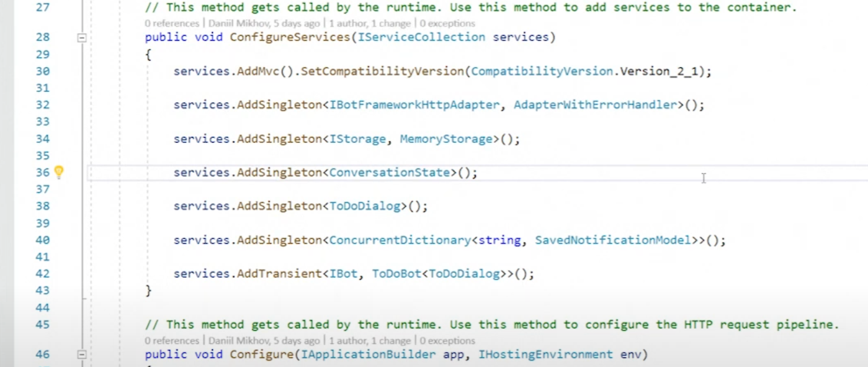Open '0 references' CodeLens above the Configure method

tap(171, 340)
